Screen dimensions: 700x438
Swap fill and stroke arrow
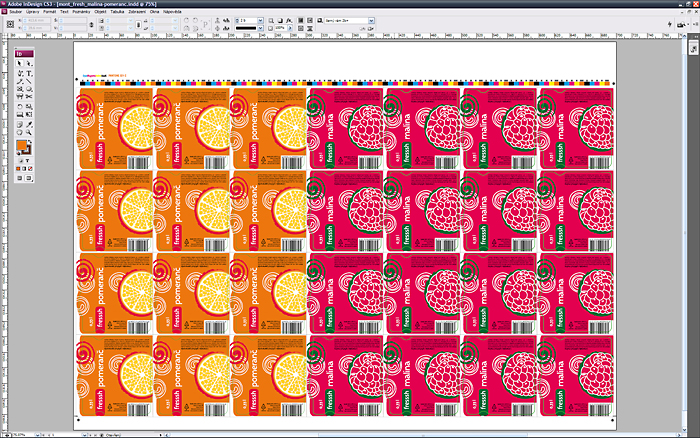click(x=29, y=142)
